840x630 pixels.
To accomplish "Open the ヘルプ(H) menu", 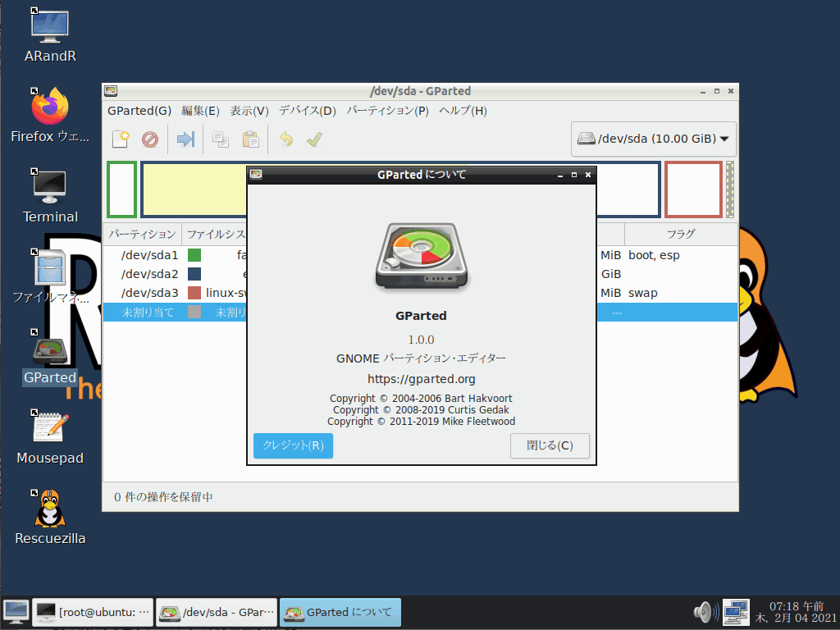I will click(463, 111).
